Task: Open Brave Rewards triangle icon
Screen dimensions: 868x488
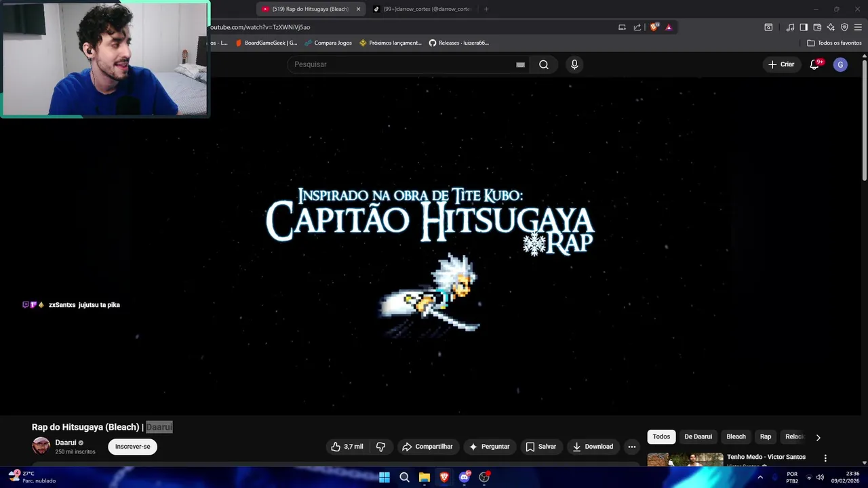Action: (x=669, y=27)
